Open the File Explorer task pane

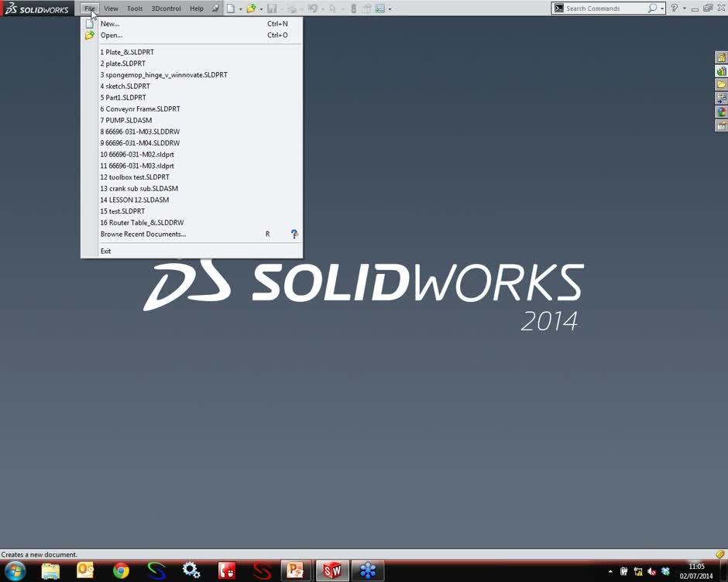[x=721, y=84]
